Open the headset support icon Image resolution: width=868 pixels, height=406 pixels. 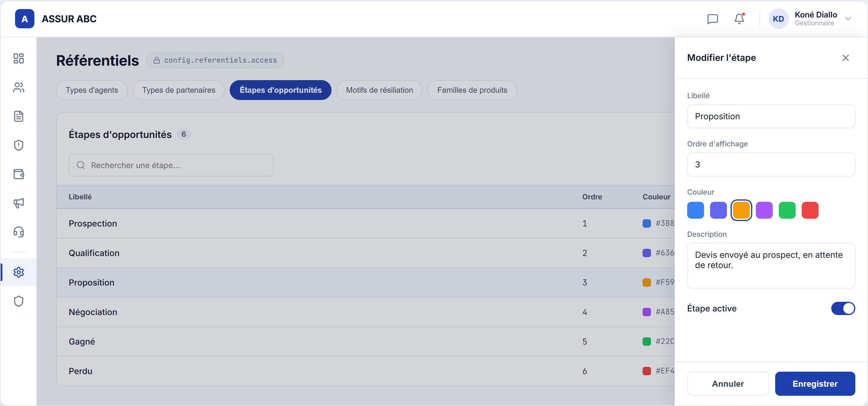click(x=18, y=232)
